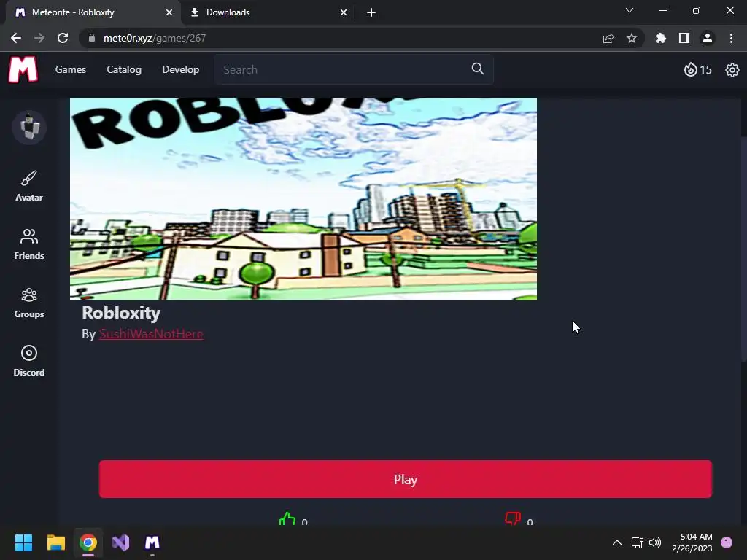
Task: Open File Explorer from taskbar
Action: [55, 542]
